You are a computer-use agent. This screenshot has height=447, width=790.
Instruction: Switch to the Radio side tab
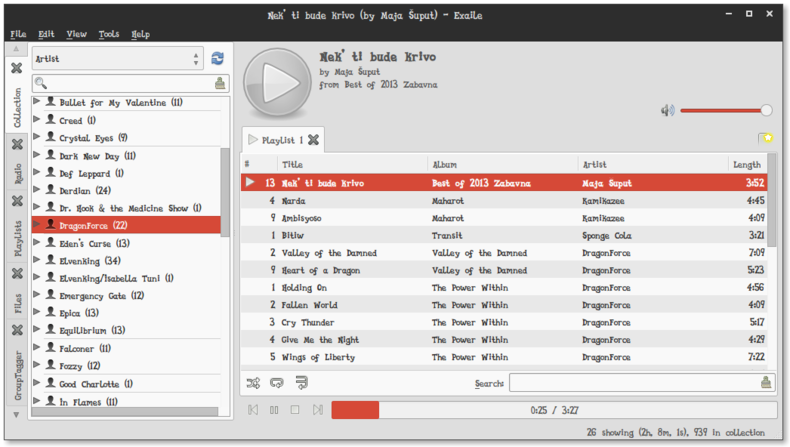point(17,174)
